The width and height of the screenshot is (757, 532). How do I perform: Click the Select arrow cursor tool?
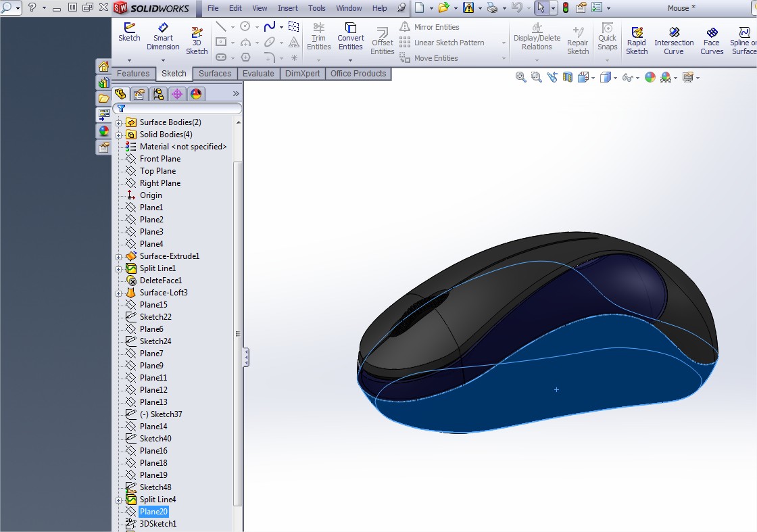541,7
